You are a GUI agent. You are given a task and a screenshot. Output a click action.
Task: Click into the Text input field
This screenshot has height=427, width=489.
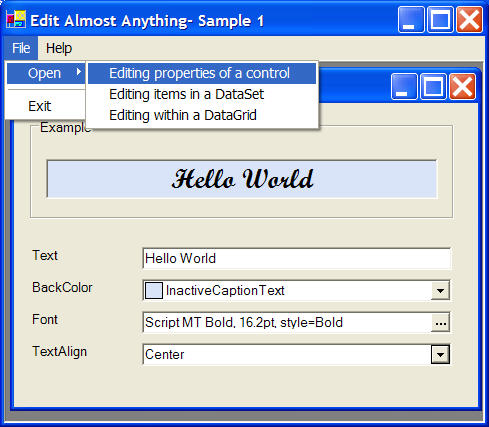(x=296, y=258)
